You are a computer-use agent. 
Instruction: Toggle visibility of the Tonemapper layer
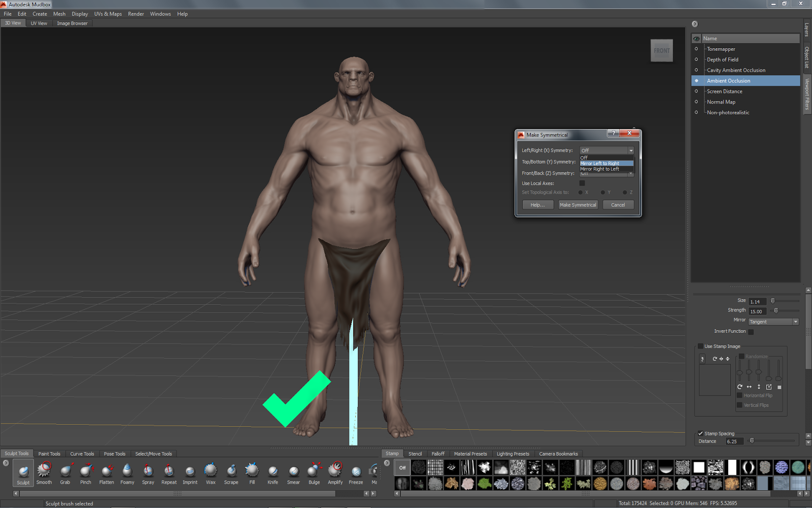click(696, 49)
